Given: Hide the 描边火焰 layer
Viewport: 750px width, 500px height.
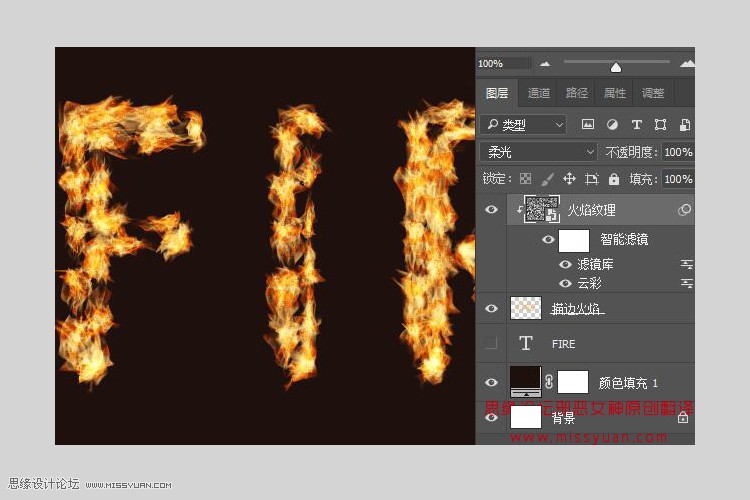Looking at the screenshot, I should (x=491, y=309).
